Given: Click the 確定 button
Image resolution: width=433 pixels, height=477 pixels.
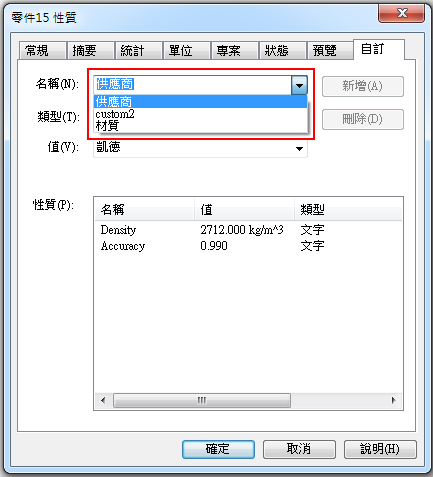Looking at the screenshot, I should [x=218, y=449].
